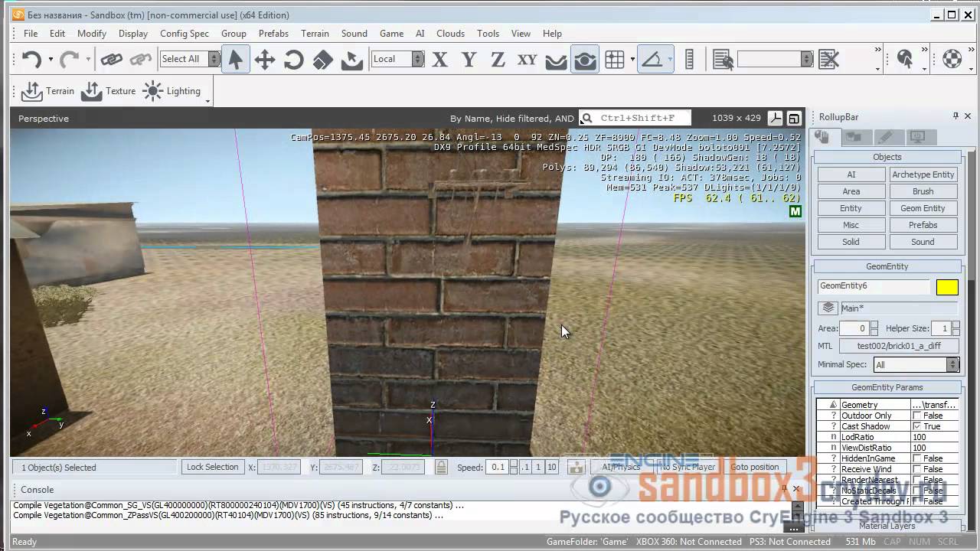980x551 pixels.
Task: Open the Minimal Spec dropdown
Action: click(x=916, y=365)
